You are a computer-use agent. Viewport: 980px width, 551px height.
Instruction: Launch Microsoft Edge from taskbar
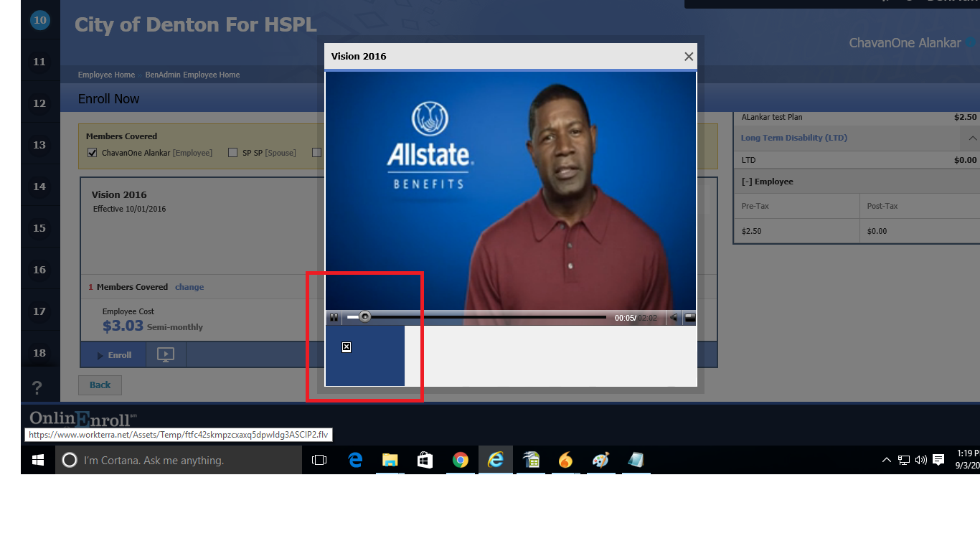pyautogui.click(x=355, y=460)
